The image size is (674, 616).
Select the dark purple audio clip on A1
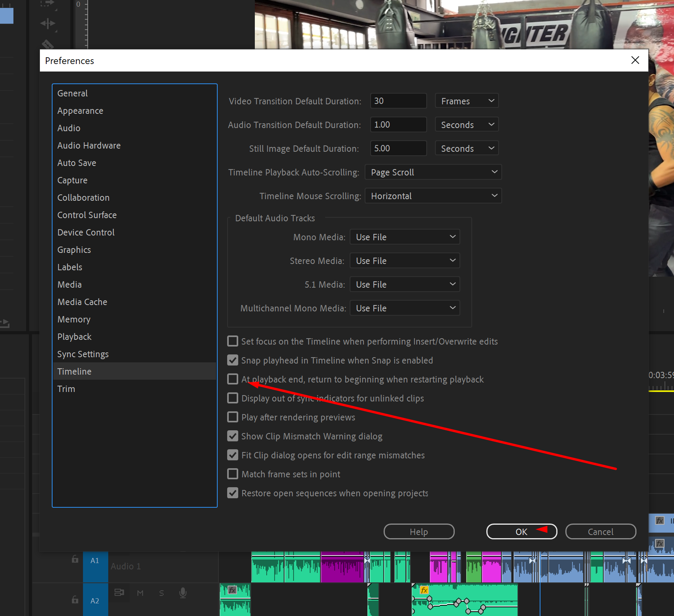tap(342, 567)
